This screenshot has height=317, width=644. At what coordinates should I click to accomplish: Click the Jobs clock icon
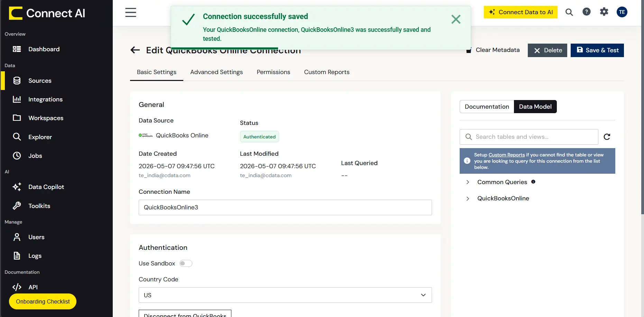point(17,156)
